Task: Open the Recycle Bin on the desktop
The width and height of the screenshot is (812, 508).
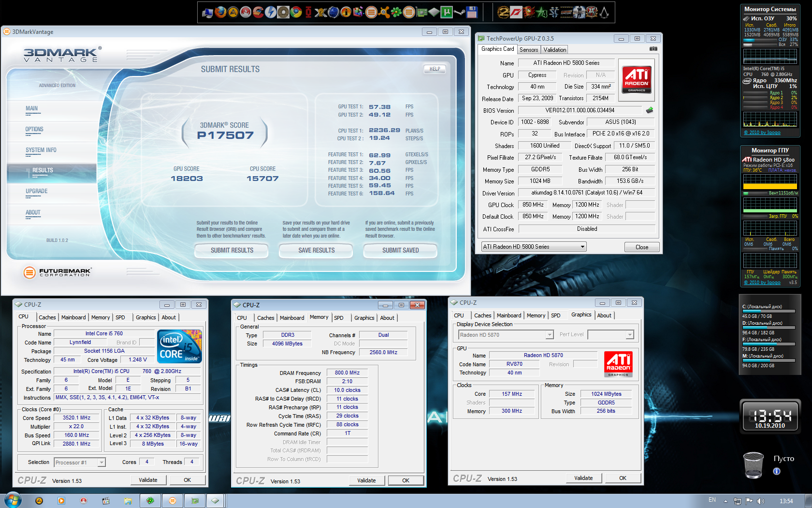Action: click(753, 464)
